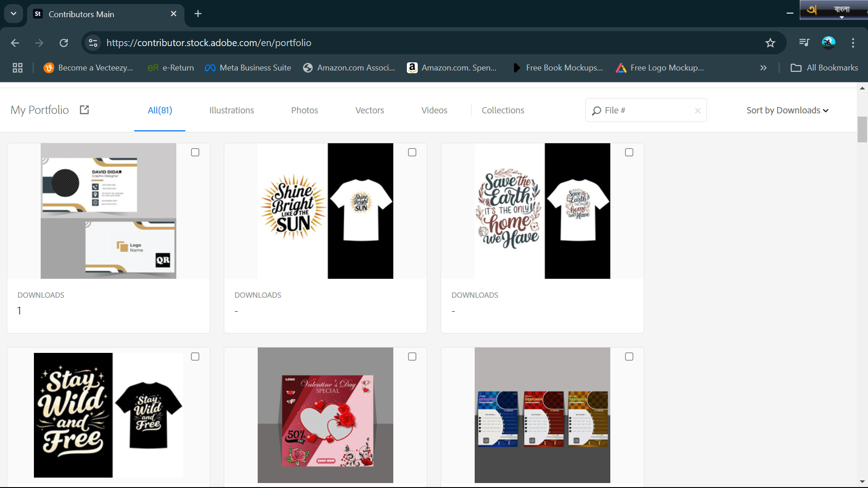Click the Chrome profile avatar
Viewport: 868px width, 488px height.
pyautogui.click(x=829, y=43)
